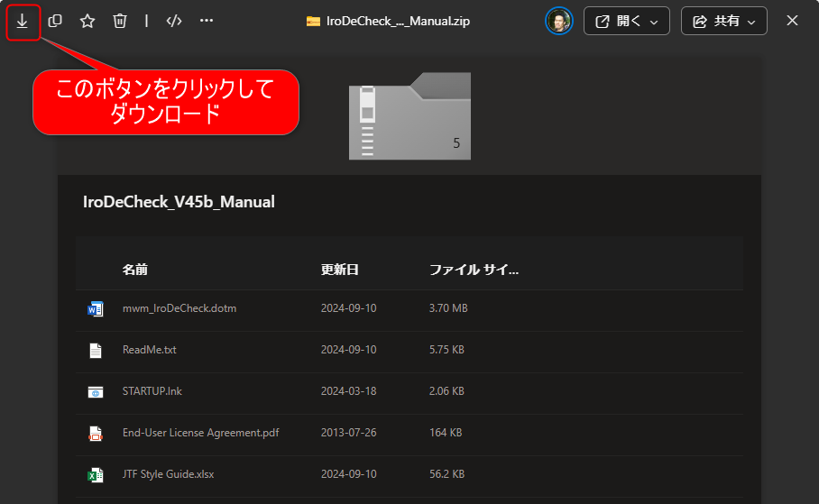Screen dimensions: 819x504
Task: Sort by 更新日 column header
Action: (339, 270)
